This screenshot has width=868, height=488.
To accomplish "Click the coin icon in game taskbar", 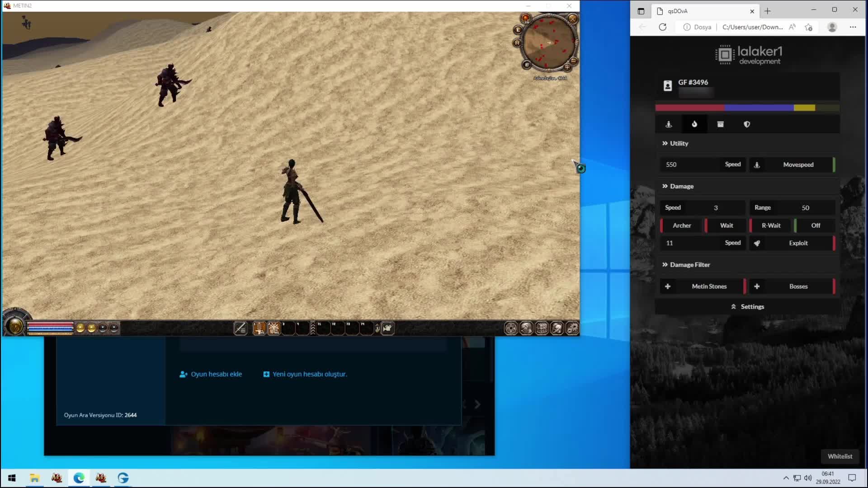I will pos(511,328).
